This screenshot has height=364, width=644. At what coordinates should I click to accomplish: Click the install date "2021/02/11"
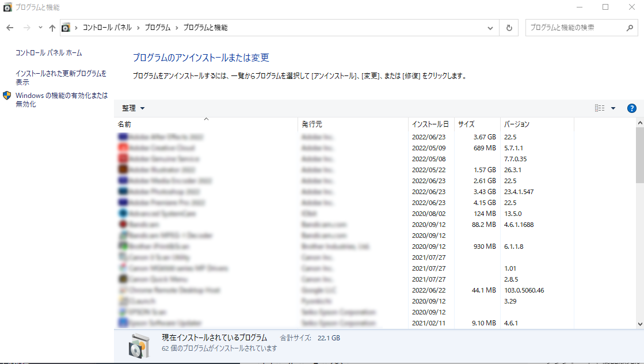[x=429, y=323]
